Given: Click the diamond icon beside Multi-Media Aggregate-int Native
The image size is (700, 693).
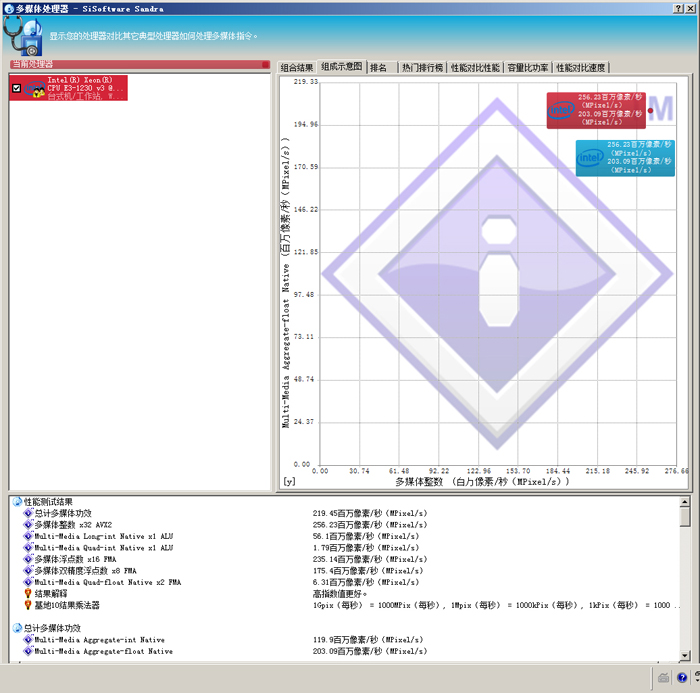Looking at the screenshot, I should coord(28,640).
